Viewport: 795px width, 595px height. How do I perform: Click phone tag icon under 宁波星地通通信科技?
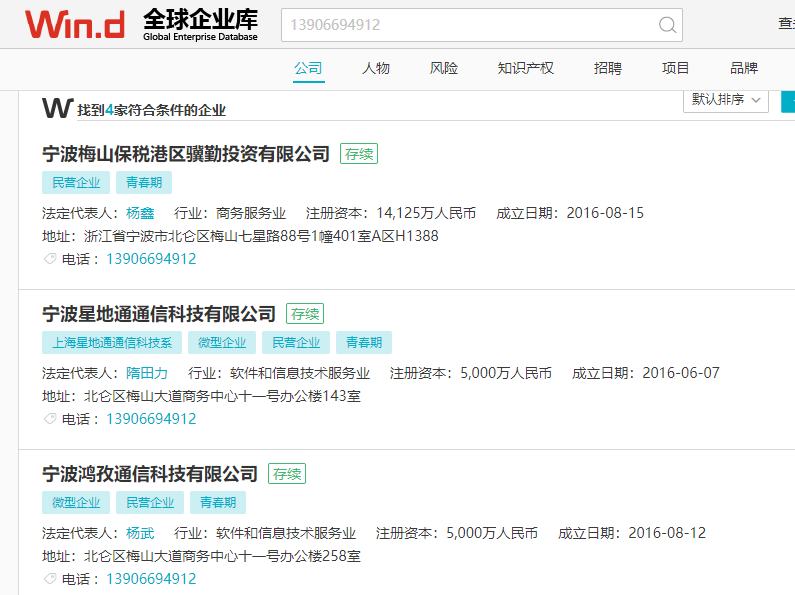50,419
